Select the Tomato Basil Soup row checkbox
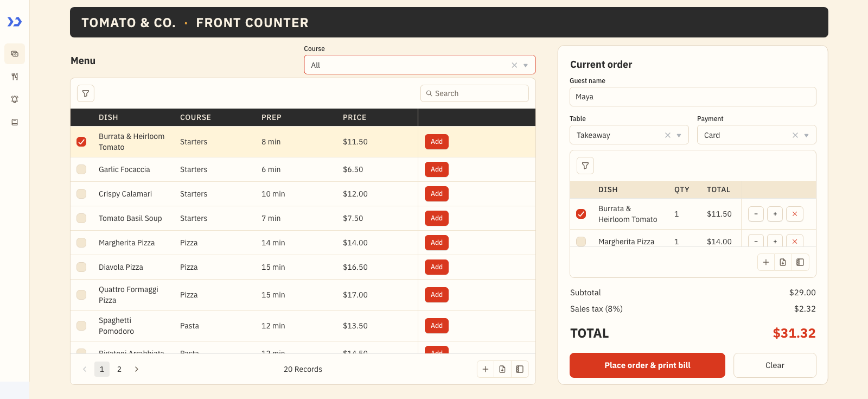Viewport: 868px width, 399px height. (x=81, y=218)
